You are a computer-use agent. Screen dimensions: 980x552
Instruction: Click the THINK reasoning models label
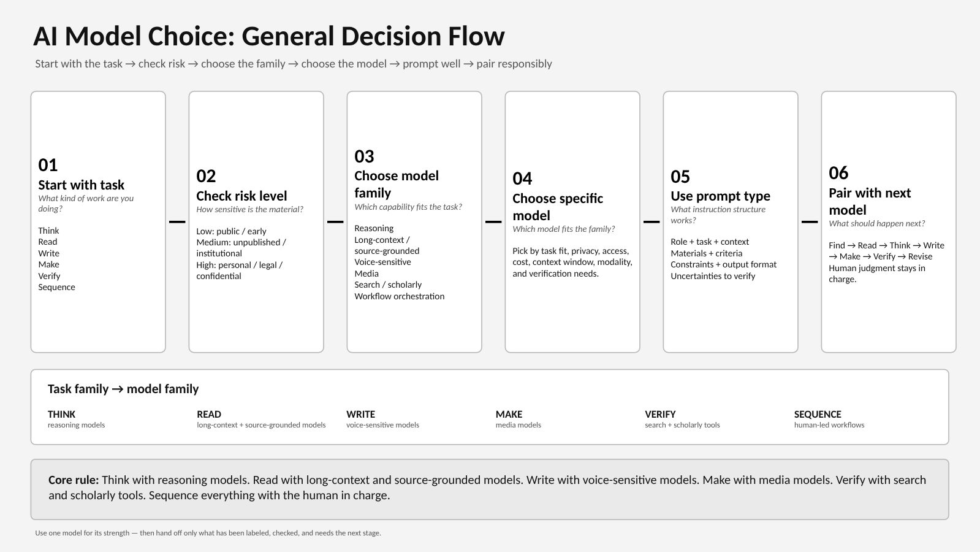pos(76,419)
